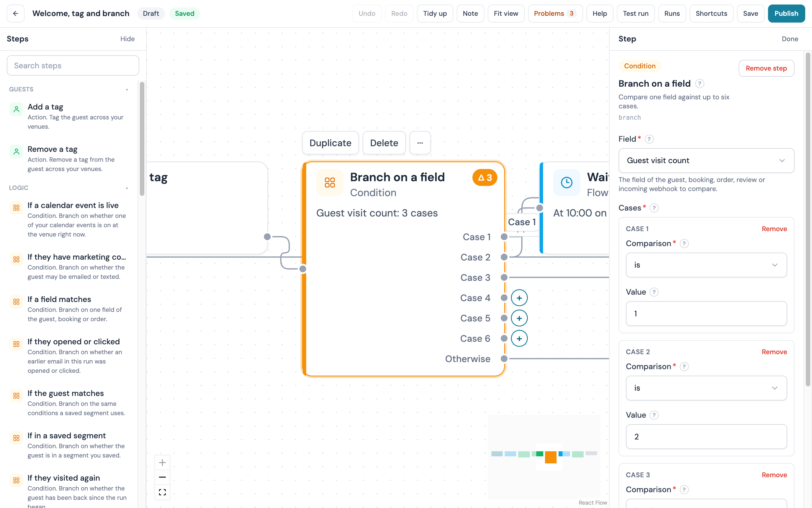Click the Redo button
The width and height of the screenshot is (812, 508).
point(399,14)
